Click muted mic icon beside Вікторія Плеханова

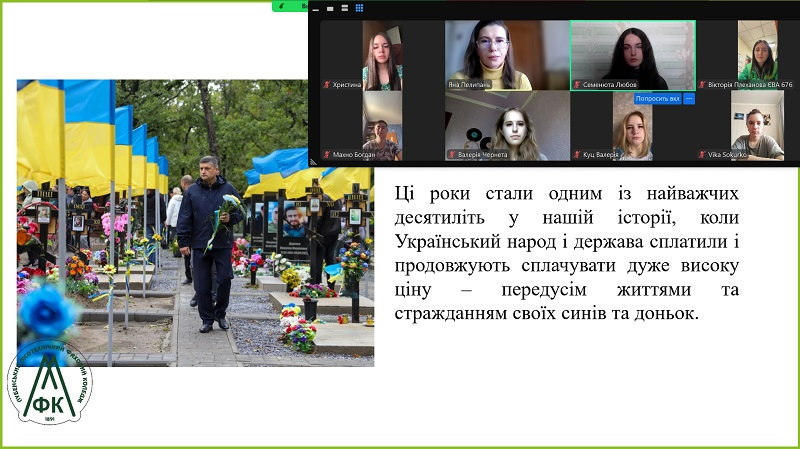click(702, 85)
